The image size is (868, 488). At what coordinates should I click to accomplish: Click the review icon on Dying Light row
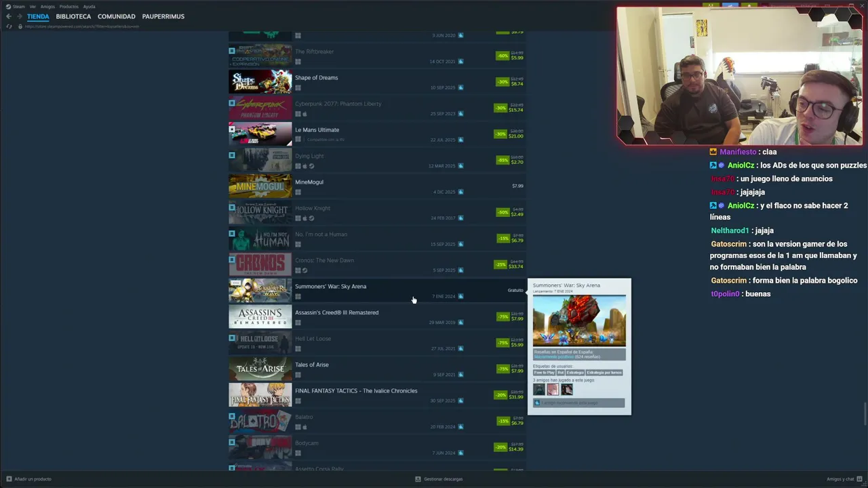(x=460, y=166)
